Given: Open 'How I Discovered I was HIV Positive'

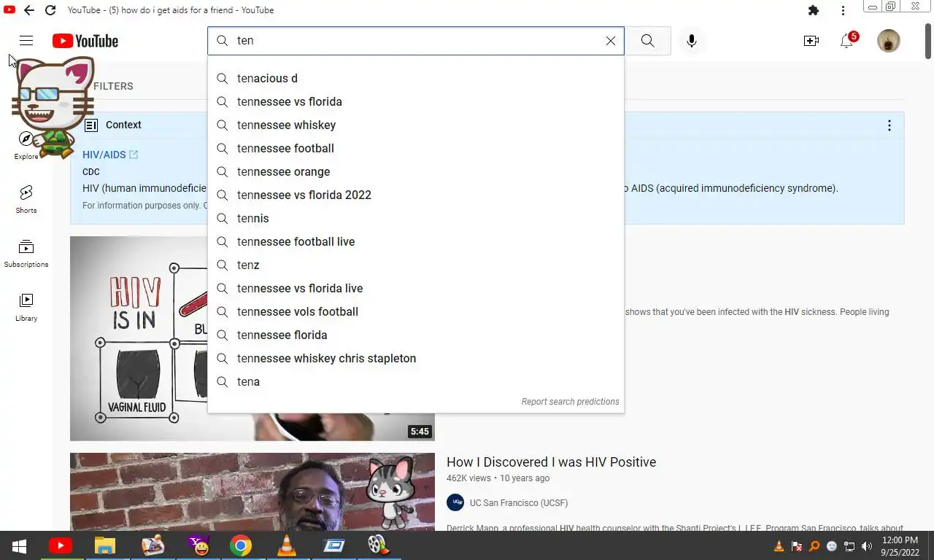Looking at the screenshot, I should pyautogui.click(x=551, y=462).
